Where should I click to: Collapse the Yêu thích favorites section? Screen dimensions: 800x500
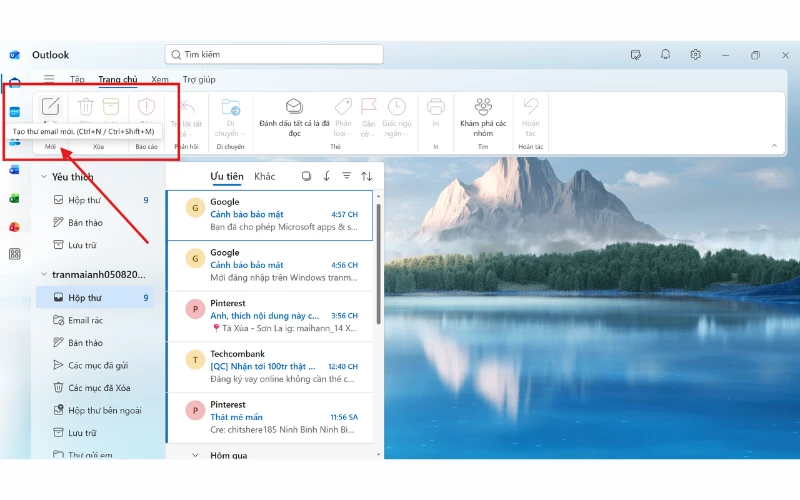click(x=44, y=177)
